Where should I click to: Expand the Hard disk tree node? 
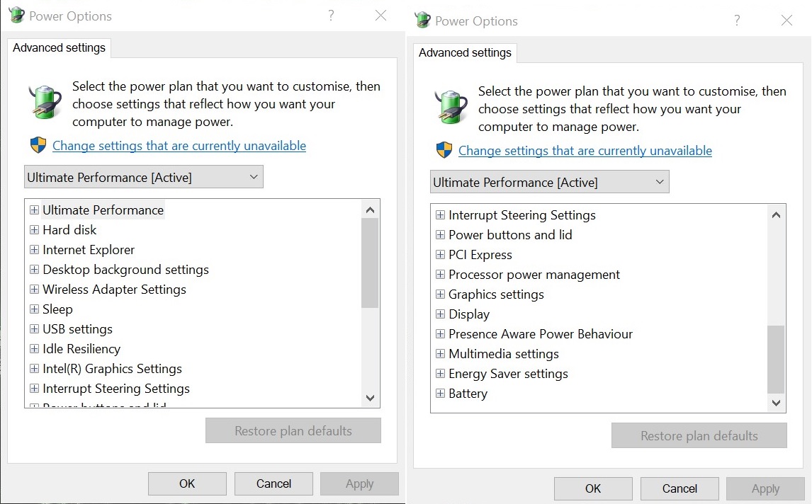pos(34,230)
